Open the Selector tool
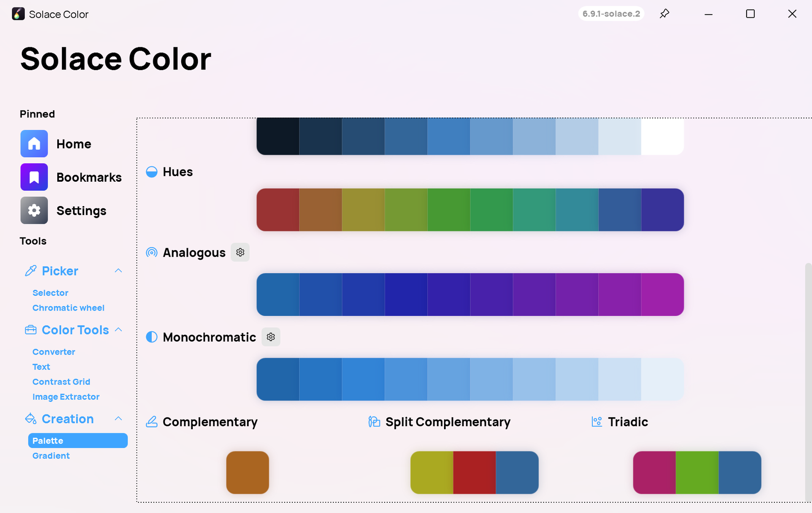Screen dimensions: 812x513 [x=50, y=293]
